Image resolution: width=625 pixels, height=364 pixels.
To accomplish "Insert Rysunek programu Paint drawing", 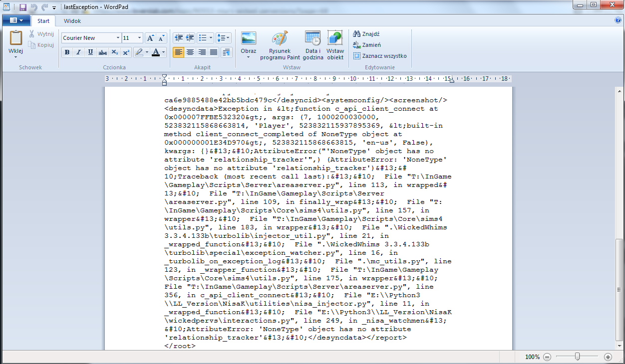I will pos(280,45).
